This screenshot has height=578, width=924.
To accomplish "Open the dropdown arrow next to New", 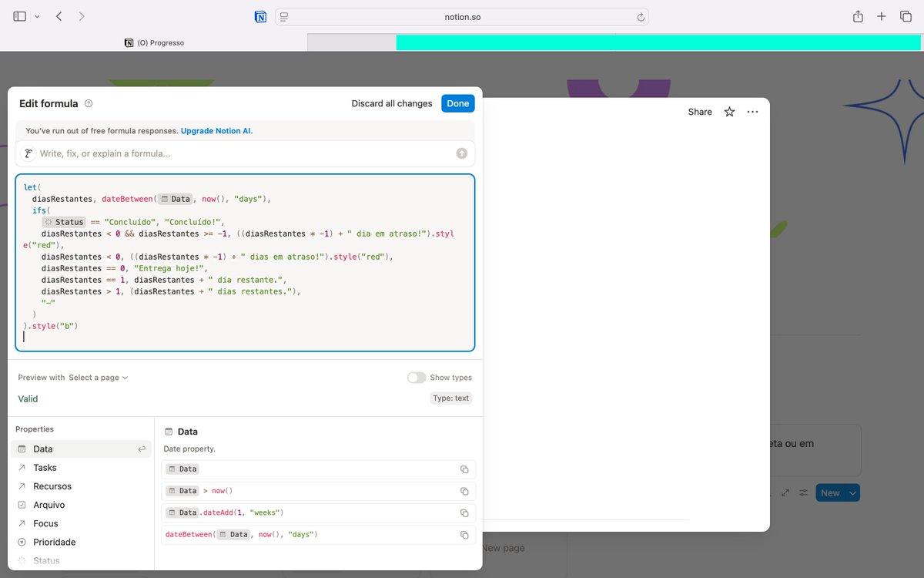I will tap(852, 493).
